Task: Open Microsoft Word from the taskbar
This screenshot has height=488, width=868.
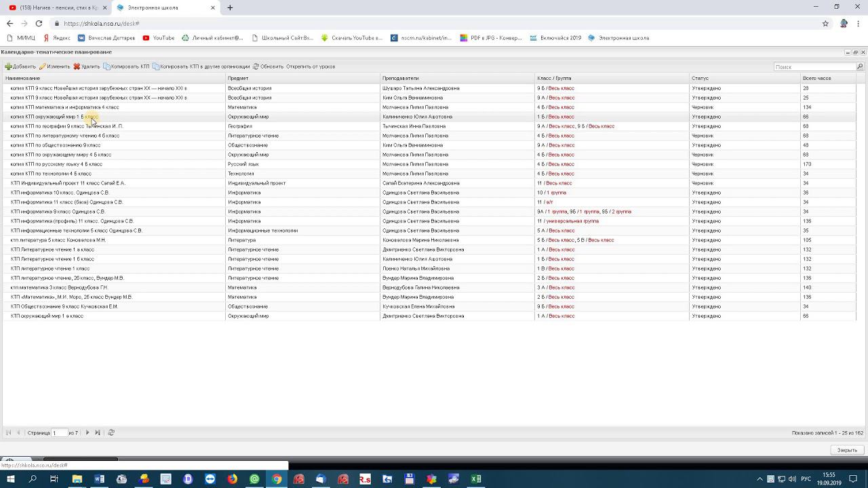Action: (100, 479)
